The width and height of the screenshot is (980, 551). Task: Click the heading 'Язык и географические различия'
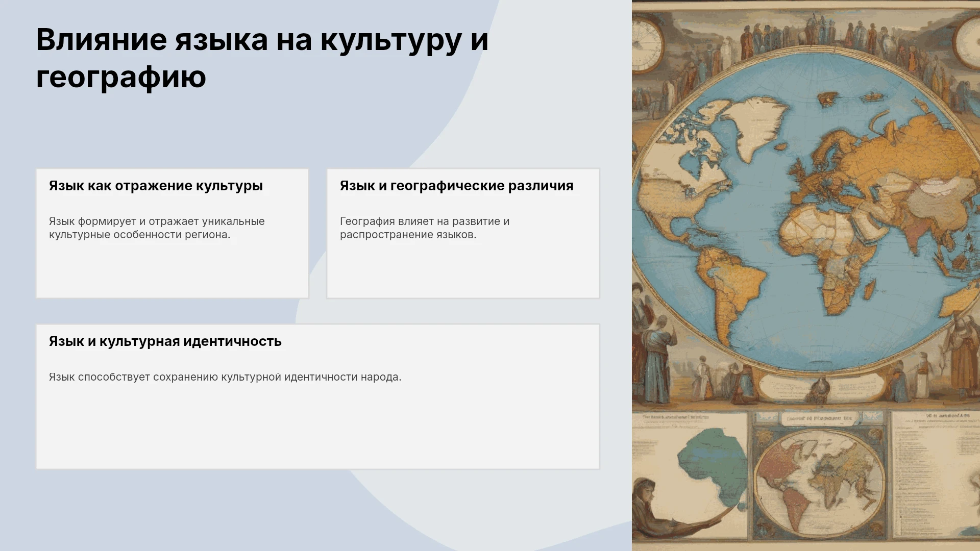tap(456, 186)
